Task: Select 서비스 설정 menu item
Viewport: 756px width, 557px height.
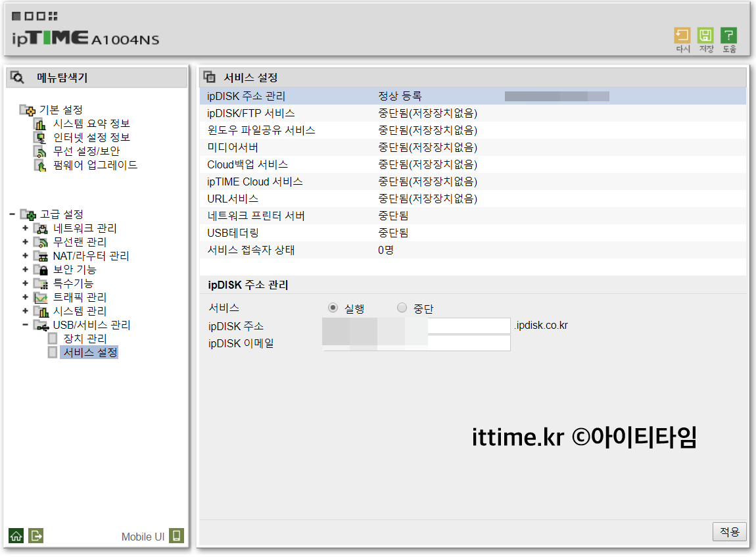Action: tap(90, 353)
